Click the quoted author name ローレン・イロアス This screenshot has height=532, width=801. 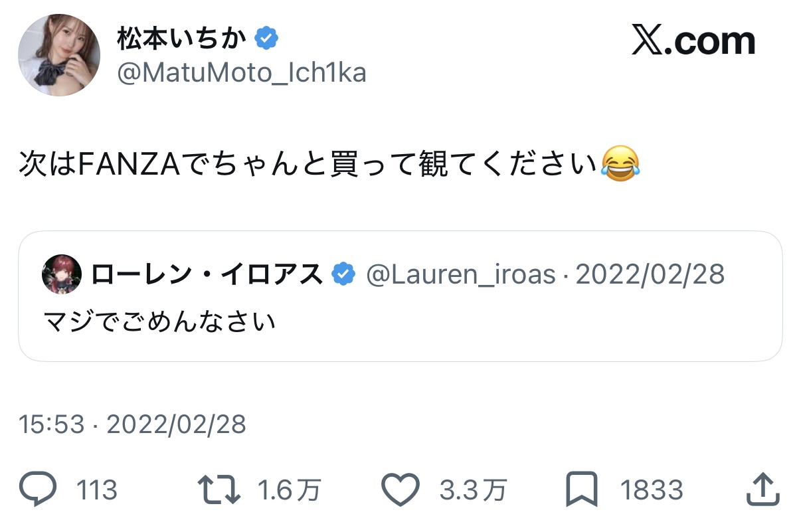(x=207, y=274)
